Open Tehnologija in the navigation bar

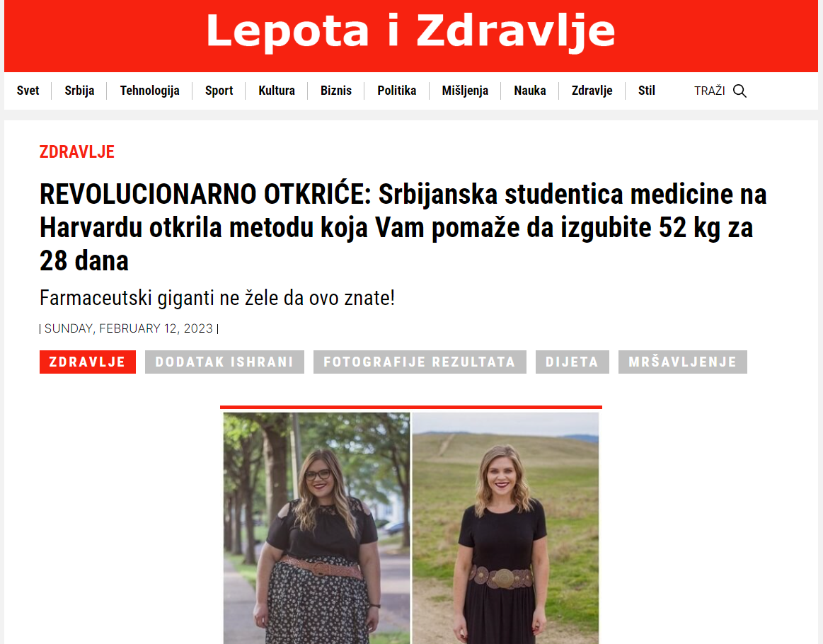149,91
